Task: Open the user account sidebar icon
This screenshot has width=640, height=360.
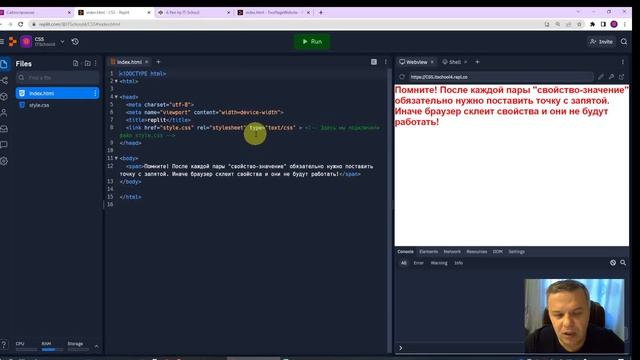Action: [4, 113]
